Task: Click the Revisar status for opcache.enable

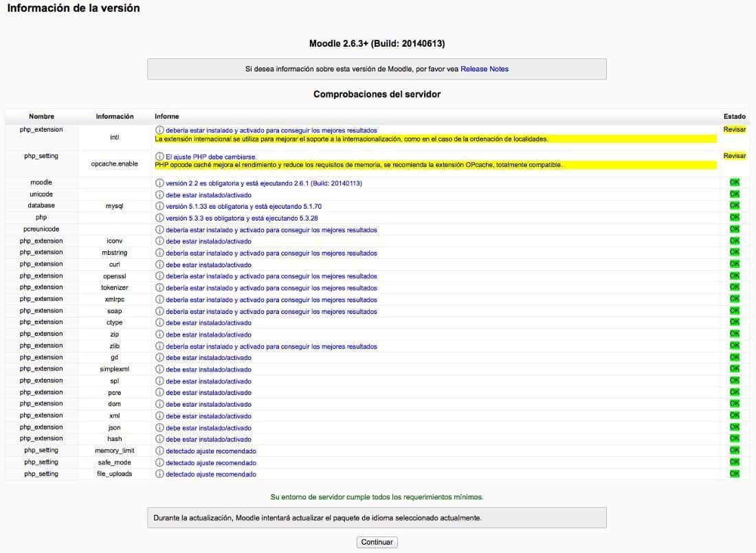Action: [734, 156]
